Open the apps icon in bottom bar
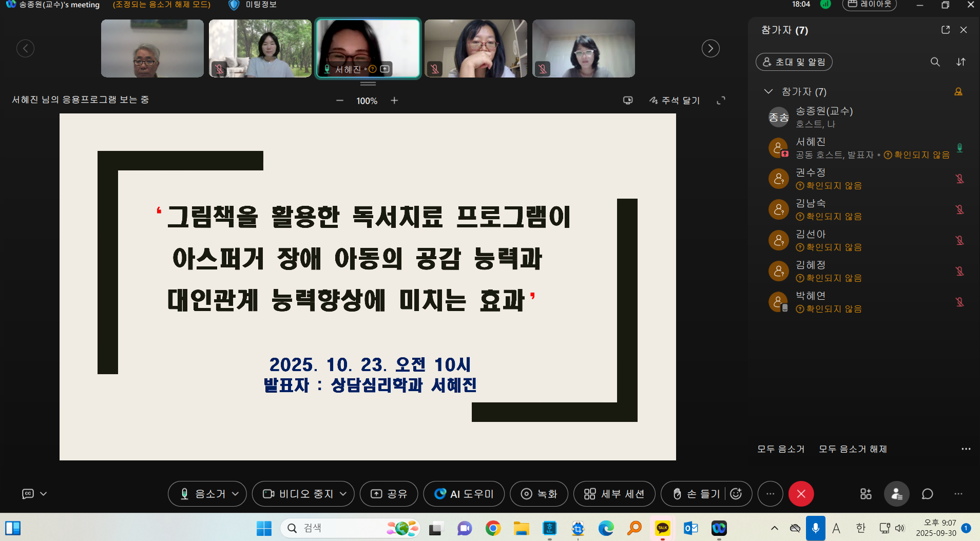Viewport: 980px width, 541px height. [866, 494]
